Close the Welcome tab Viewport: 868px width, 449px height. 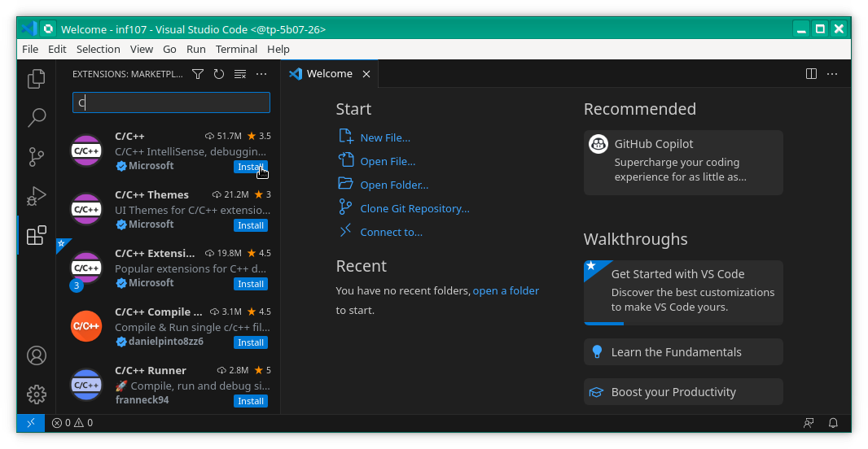366,74
